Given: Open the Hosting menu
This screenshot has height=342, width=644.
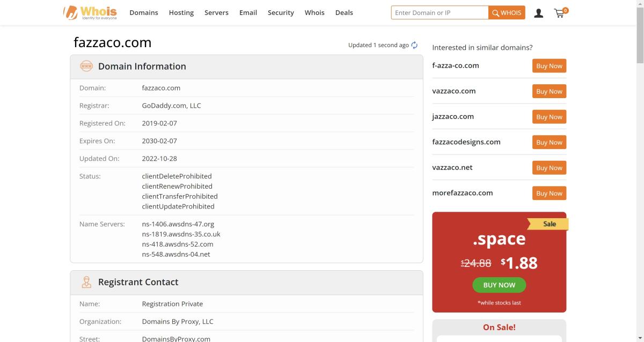Looking at the screenshot, I should (181, 13).
